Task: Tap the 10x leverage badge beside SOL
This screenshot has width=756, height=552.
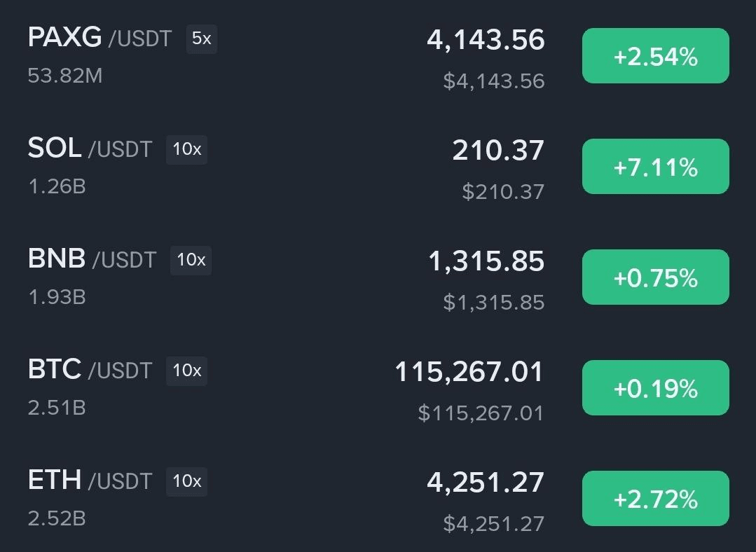Action: (186, 149)
